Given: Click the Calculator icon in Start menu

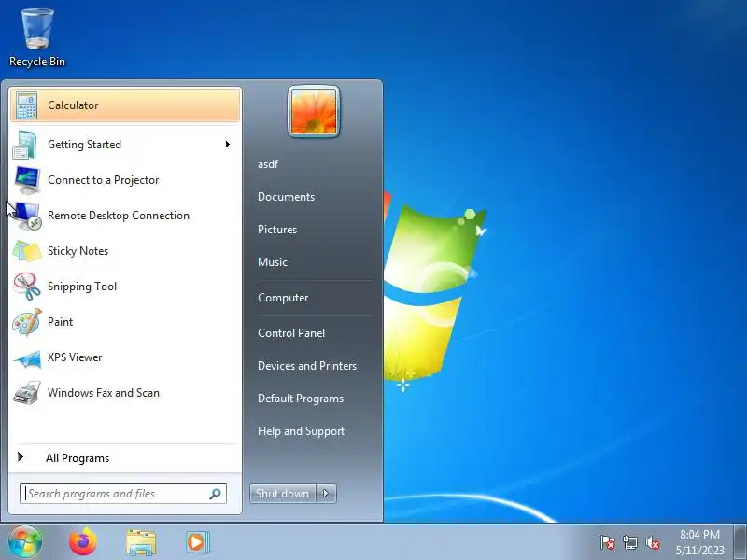Looking at the screenshot, I should [26, 105].
